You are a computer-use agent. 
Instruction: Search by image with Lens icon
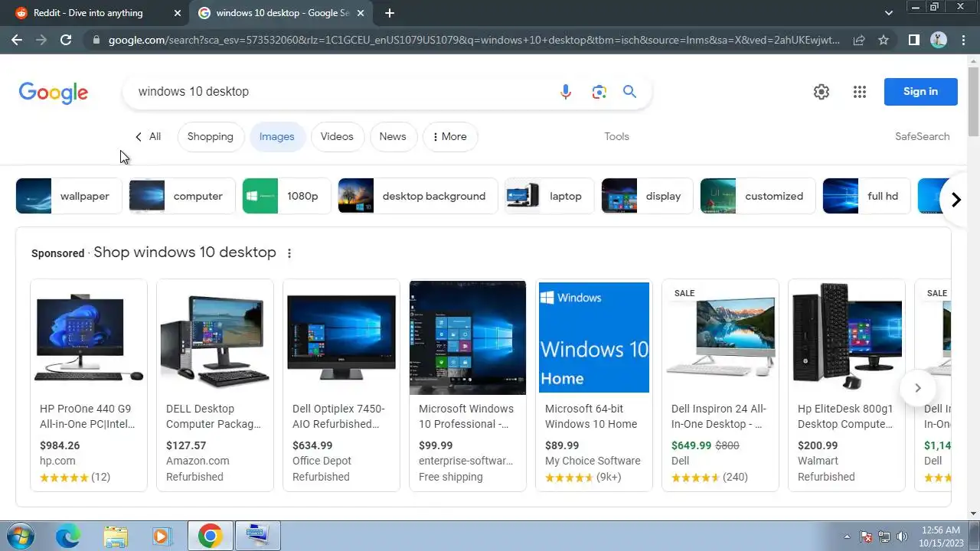[x=599, y=92]
